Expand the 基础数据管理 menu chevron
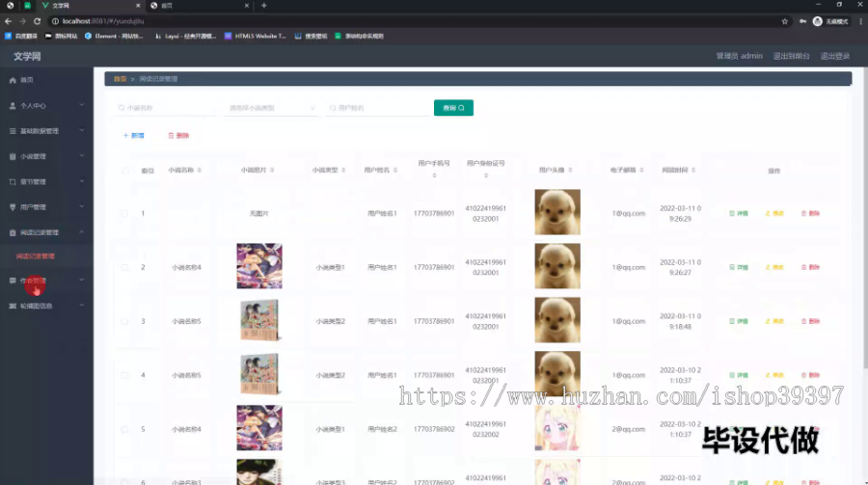 [x=81, y=131]
